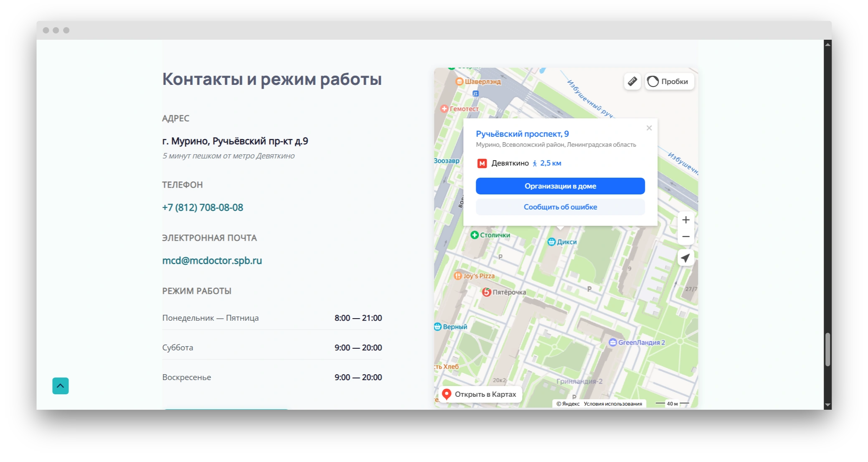
Task: Call the phone number +7 (812) 708-08-08
Action: tap(203, 207)
